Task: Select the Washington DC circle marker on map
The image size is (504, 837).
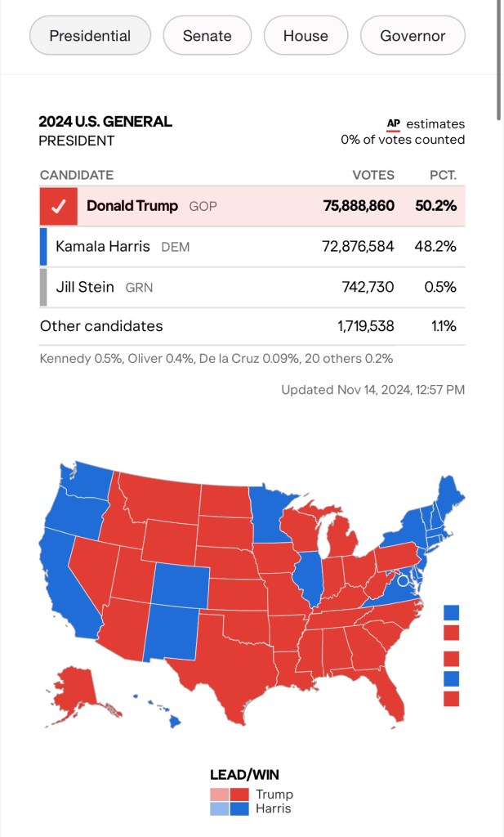Action: tap(402, 580)
